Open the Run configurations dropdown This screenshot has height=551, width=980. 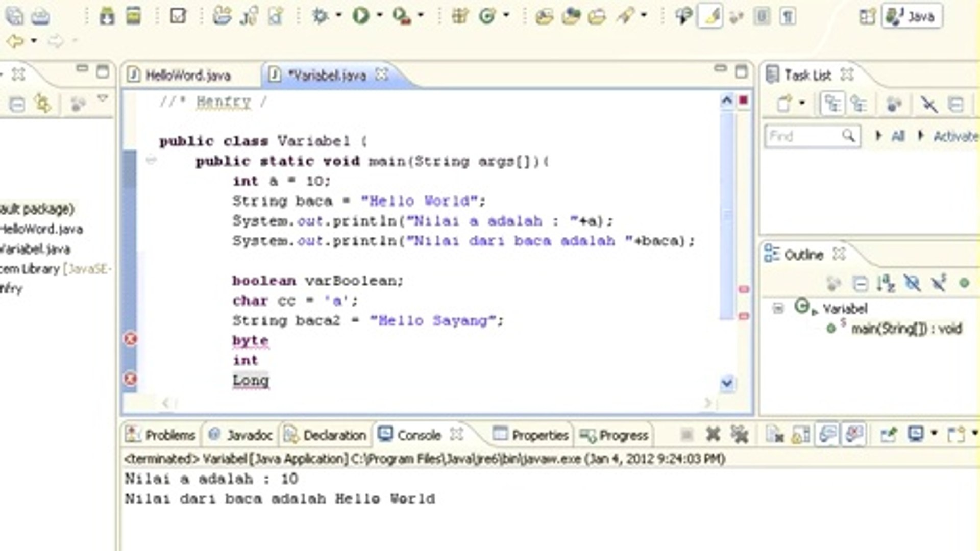coord(380,16)
